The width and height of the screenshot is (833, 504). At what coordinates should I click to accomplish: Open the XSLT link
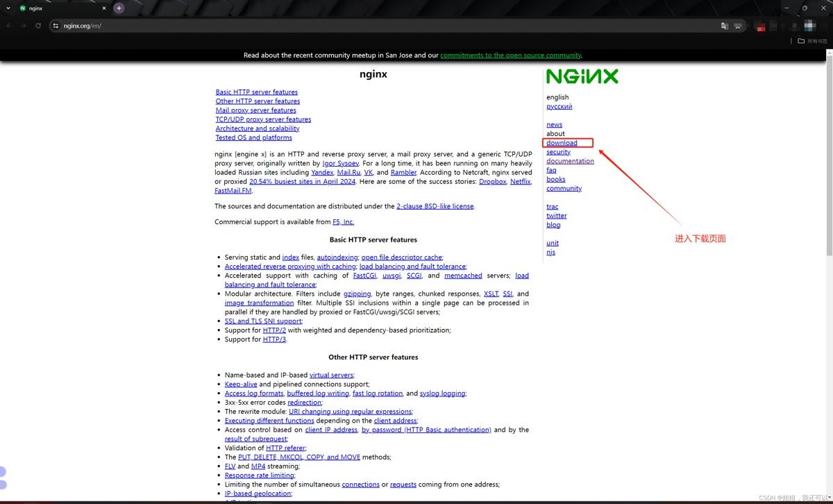491,294
